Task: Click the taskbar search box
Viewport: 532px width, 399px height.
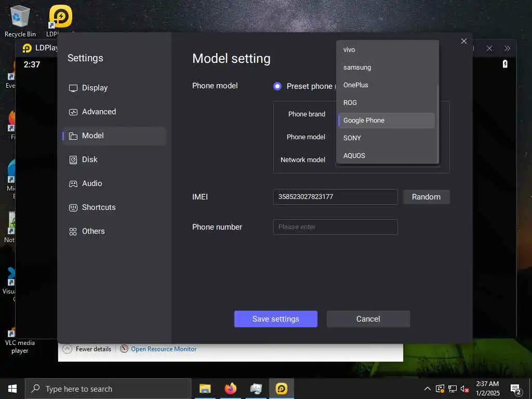Action: pyautogui.click(x=108, y=389)
